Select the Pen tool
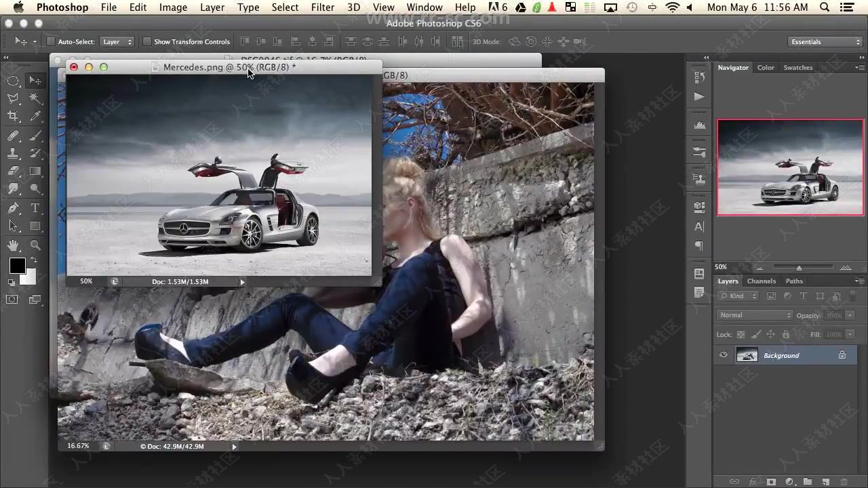This screenshot has height=488, width=868. pyautogui.click(x=13, y=208)
